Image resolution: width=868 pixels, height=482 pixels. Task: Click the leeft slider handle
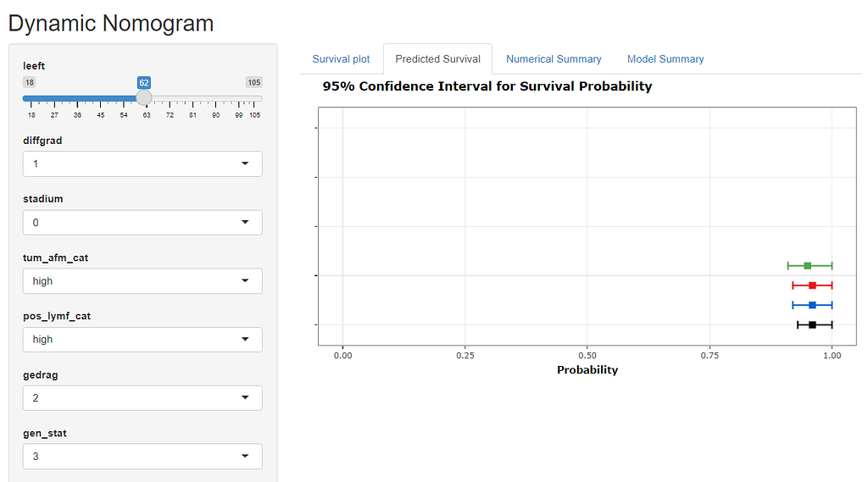click(144, 98)
